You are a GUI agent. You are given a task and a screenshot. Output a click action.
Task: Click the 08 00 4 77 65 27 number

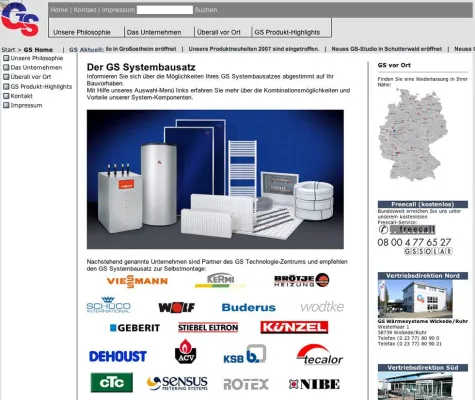click(x=414, y=242)
